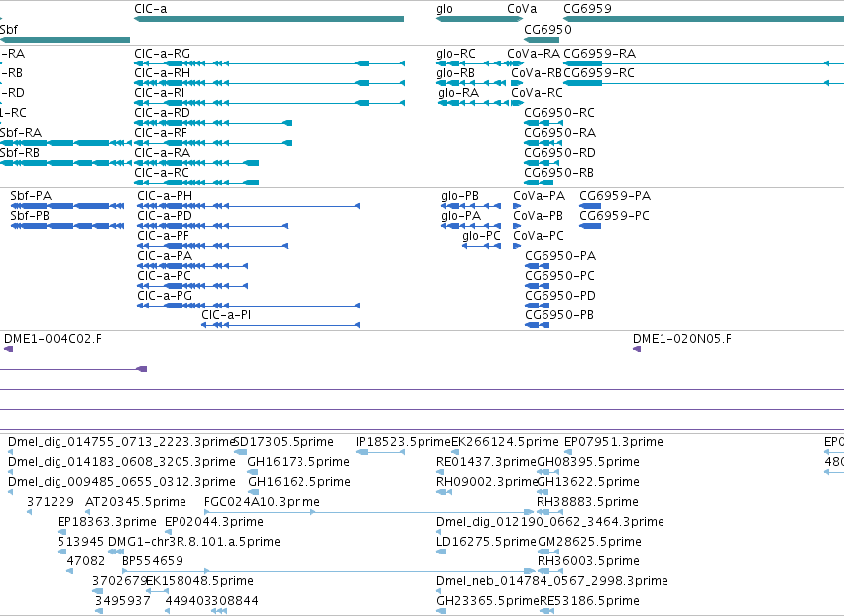Click the FGC024A10.3prime EST feature

click(369, 512)
